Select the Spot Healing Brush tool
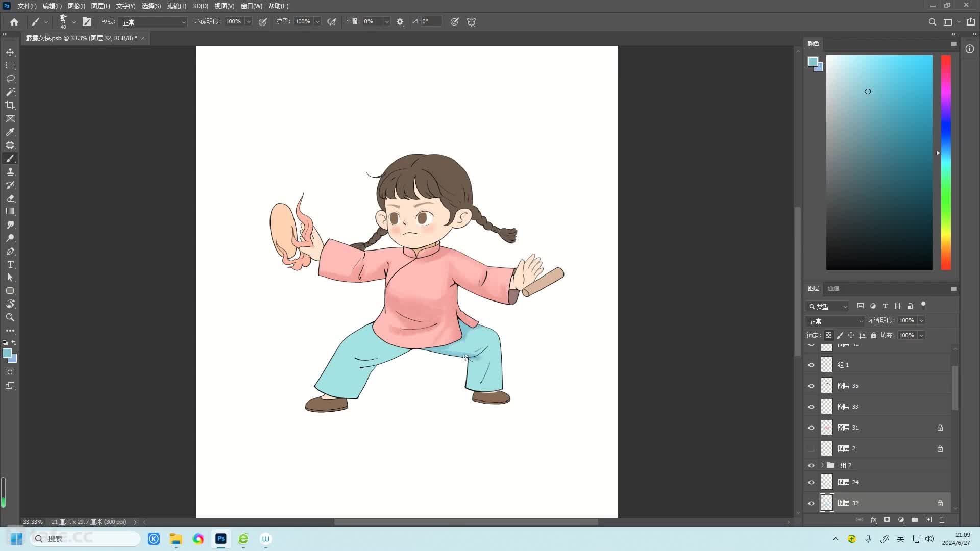980x551 pixels. tap(10, 145)
